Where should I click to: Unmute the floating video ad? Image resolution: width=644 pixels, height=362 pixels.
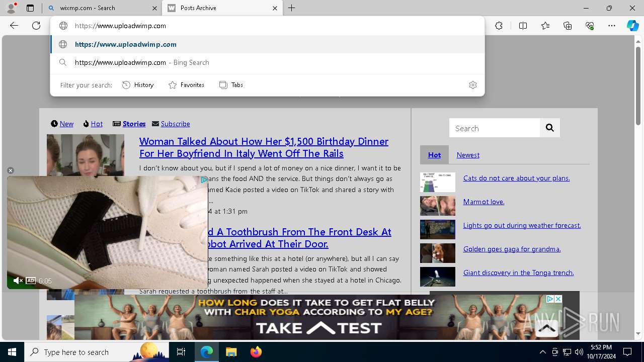18,281
